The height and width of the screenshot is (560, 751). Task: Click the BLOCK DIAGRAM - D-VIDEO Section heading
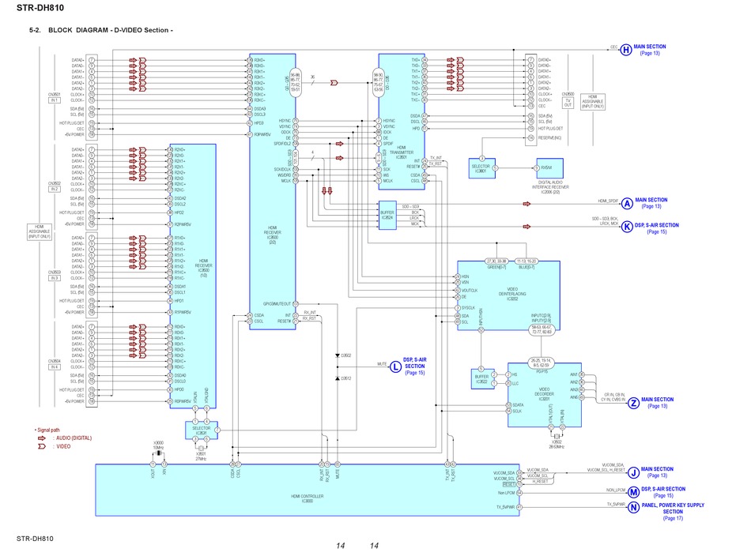(x=111, y=30)
